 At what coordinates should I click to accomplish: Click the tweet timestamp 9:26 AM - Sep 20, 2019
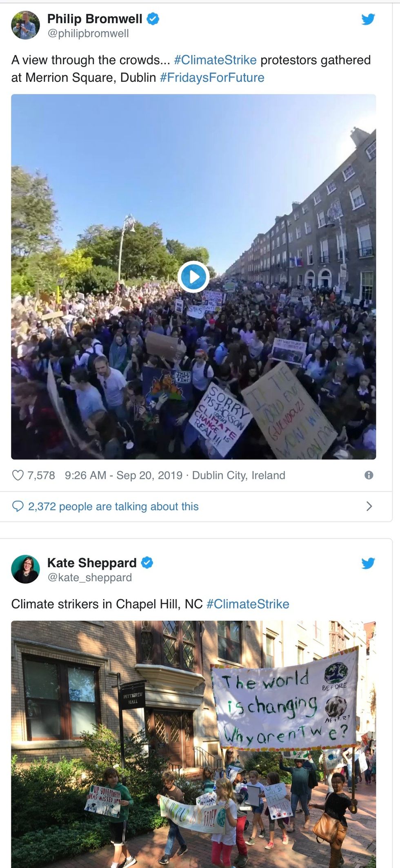tap(123, 475)
